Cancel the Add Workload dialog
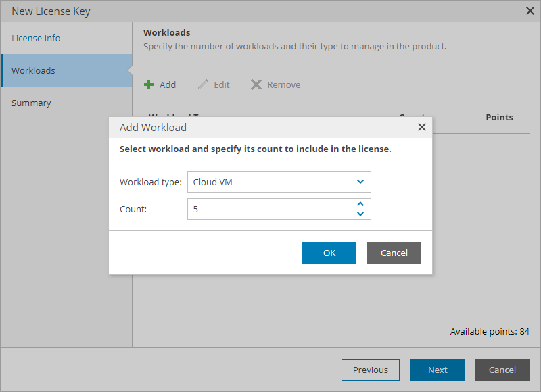 click(x=394, y=253)
